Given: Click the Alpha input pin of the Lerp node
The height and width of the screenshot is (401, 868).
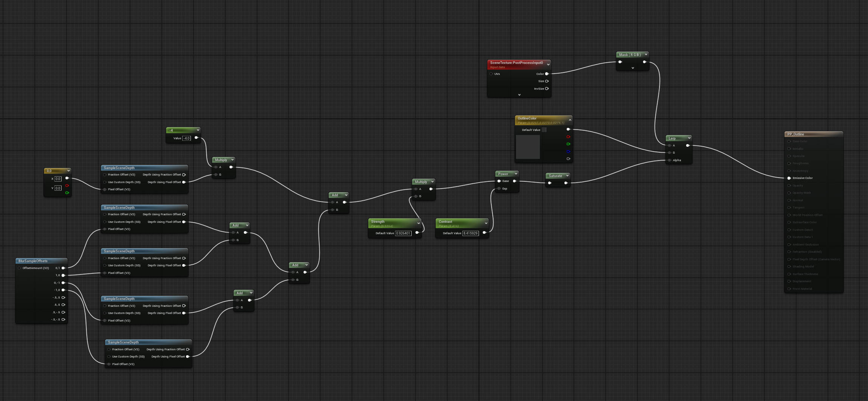Looking at the screenshot, I should pos(669,160).
